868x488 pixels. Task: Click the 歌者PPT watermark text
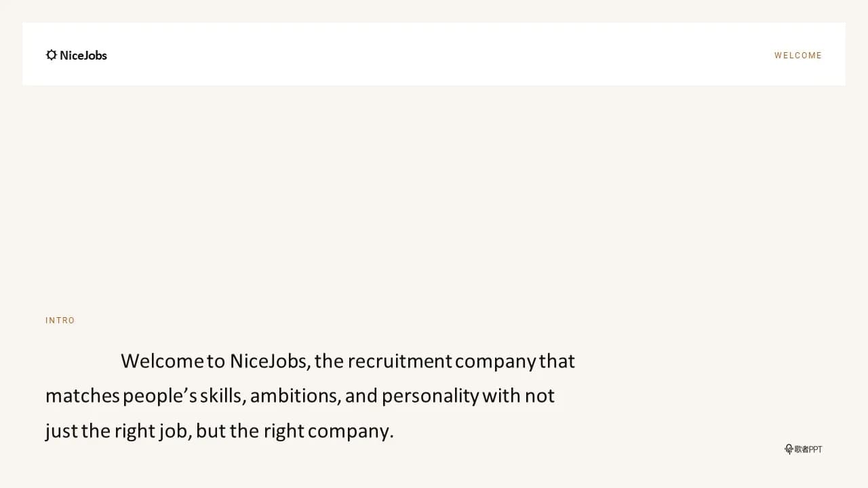point(808,449)
